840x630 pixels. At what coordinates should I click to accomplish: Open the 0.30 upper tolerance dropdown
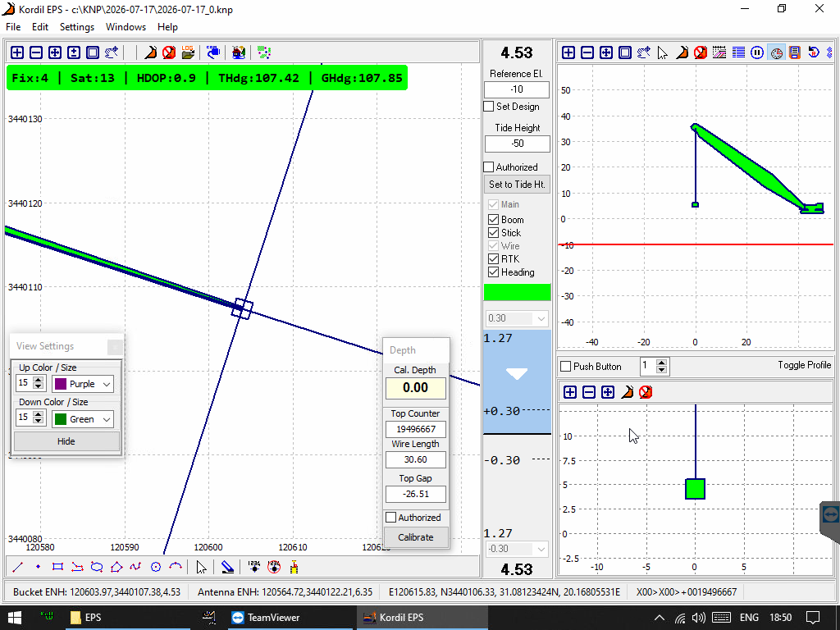coord(517,318)
